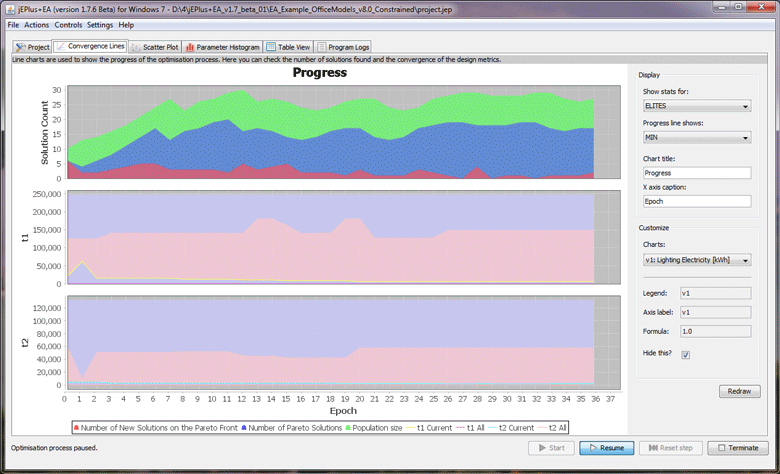Open the Program Logs tab

click(x=343, y=47)
